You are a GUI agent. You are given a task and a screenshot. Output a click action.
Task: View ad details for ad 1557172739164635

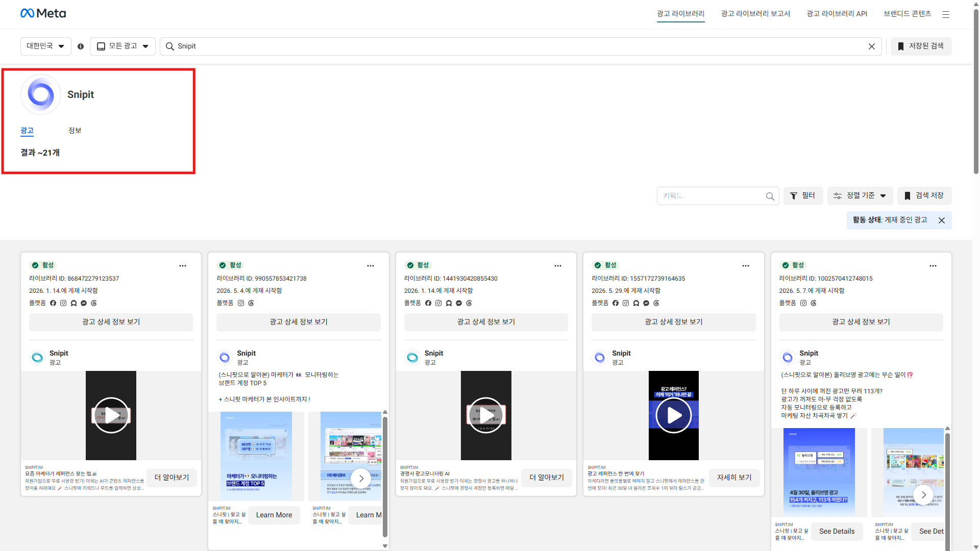[674, 322]
